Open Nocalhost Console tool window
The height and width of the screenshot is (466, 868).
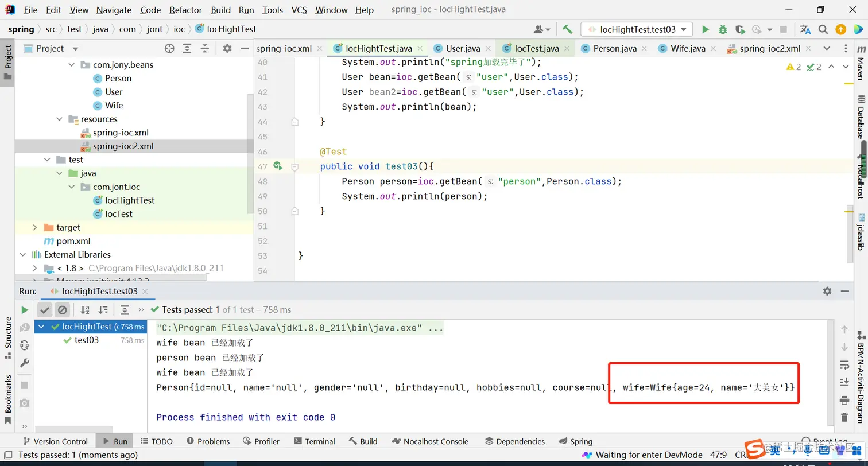(431, 441)
